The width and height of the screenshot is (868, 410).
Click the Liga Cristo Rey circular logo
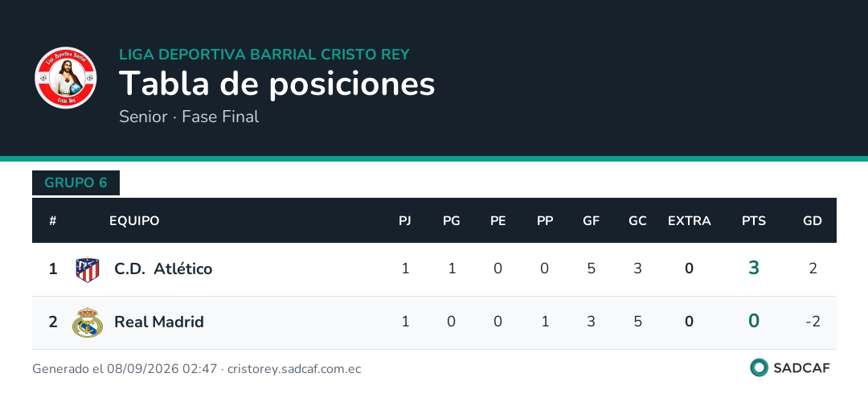[x=66, y=77]
